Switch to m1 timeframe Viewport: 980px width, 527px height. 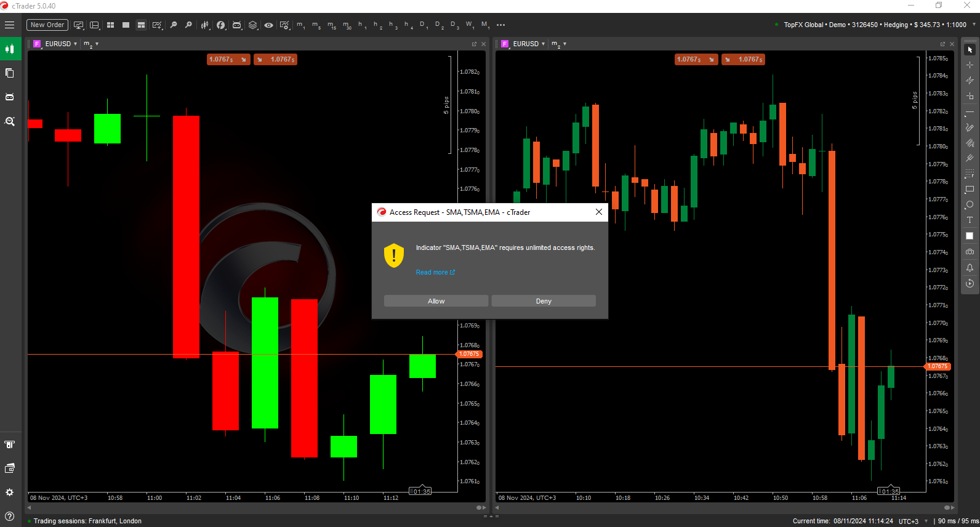[301, 25]
